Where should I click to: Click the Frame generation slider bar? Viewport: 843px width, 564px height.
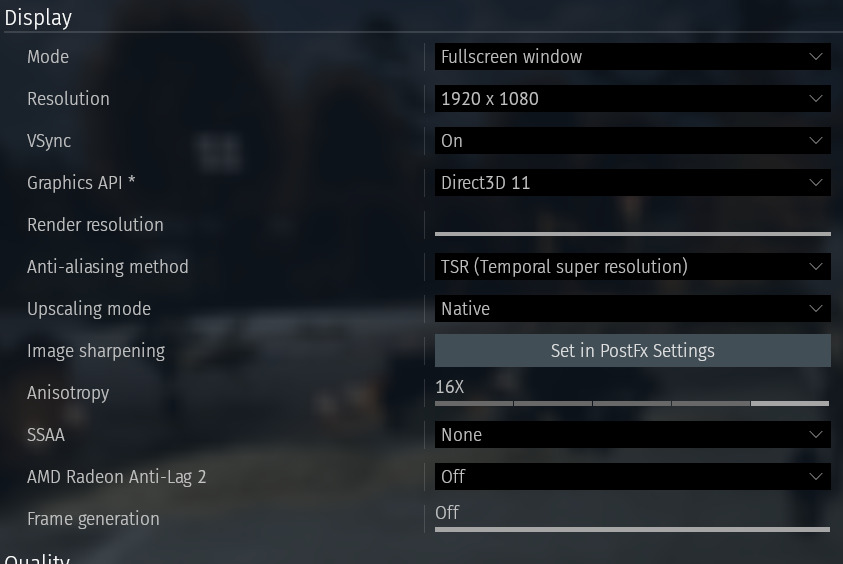click(x=632, y=529)
